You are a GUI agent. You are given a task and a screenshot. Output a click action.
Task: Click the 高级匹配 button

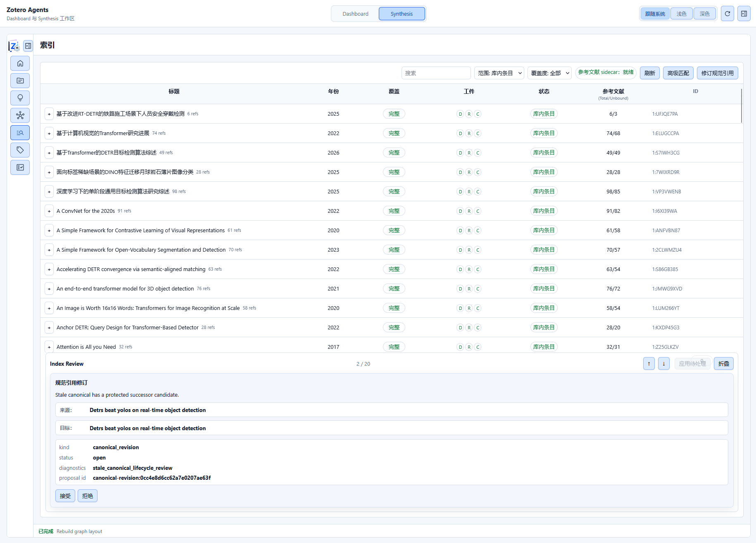678,73
